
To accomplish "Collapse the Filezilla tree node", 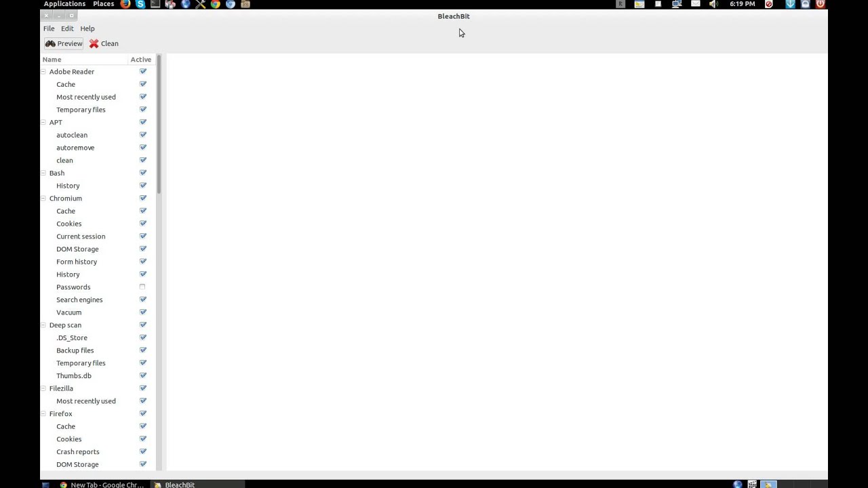I will (x=44, y=388).
